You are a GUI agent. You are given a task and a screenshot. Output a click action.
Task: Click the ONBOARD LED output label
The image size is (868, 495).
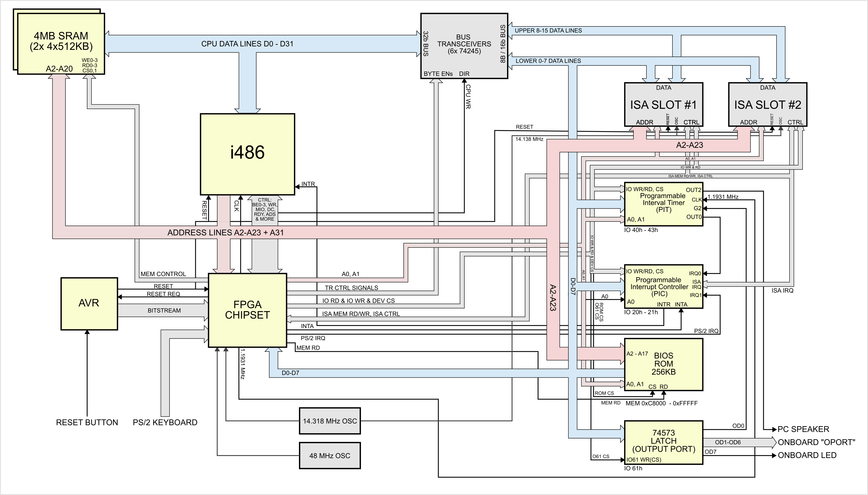pos(807,455)
